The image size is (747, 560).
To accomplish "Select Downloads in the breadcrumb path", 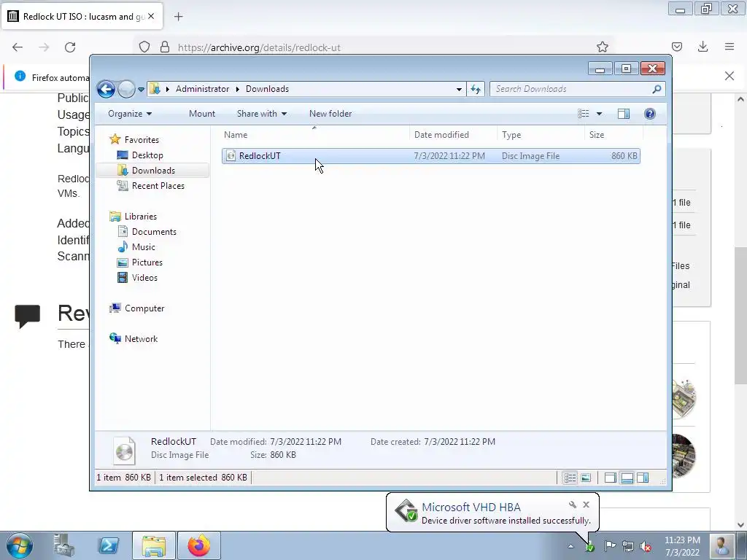I will point(267,89).
